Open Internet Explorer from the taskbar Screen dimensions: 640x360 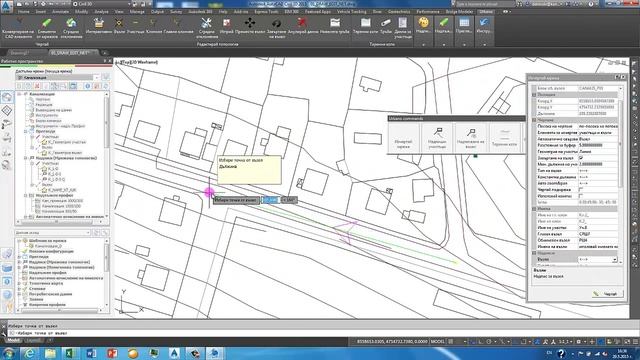pos(29,353)
